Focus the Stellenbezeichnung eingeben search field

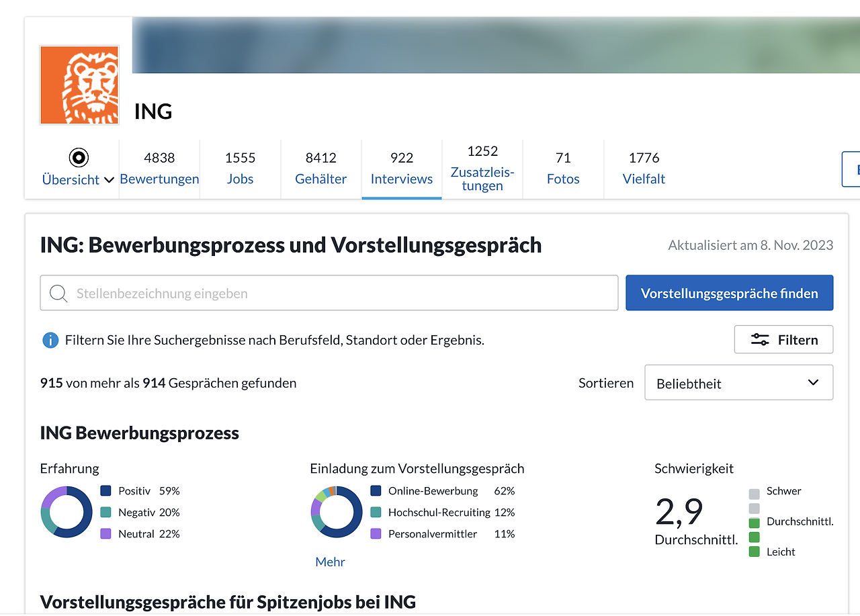tap(329, 293)
